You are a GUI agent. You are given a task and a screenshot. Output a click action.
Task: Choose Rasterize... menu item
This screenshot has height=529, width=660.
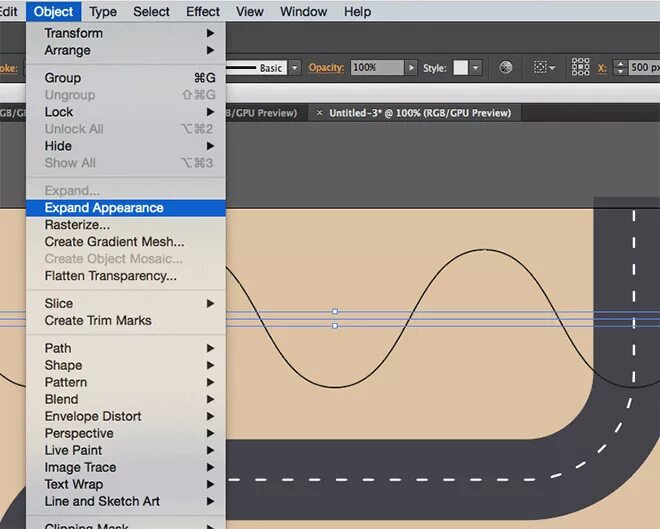126,225
